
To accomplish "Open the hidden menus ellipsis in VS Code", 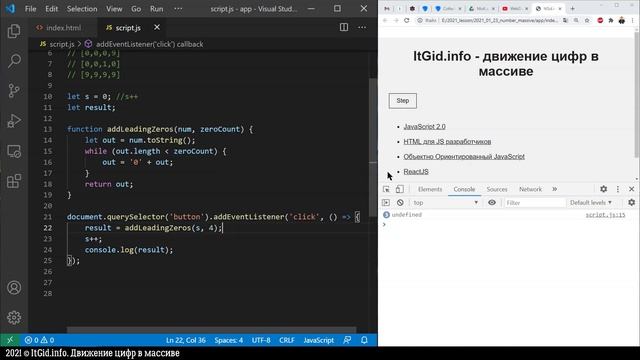I will click(x=178, y=9).
